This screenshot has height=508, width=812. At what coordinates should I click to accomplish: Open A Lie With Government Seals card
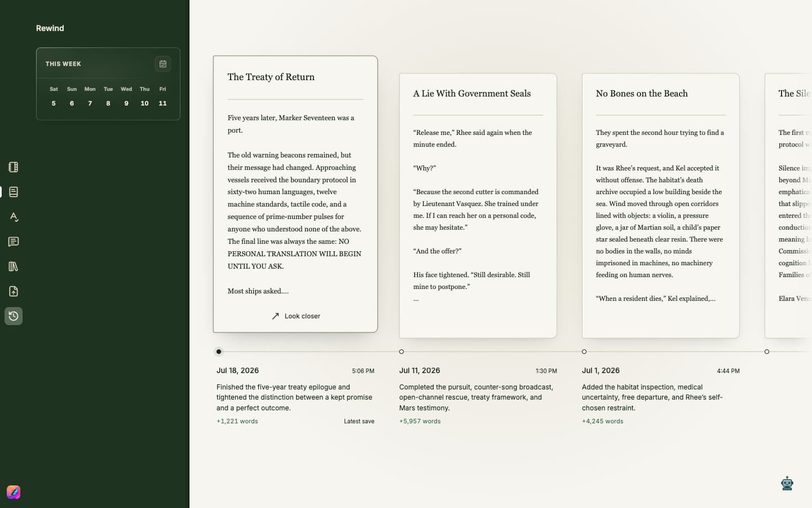[478, 205]
